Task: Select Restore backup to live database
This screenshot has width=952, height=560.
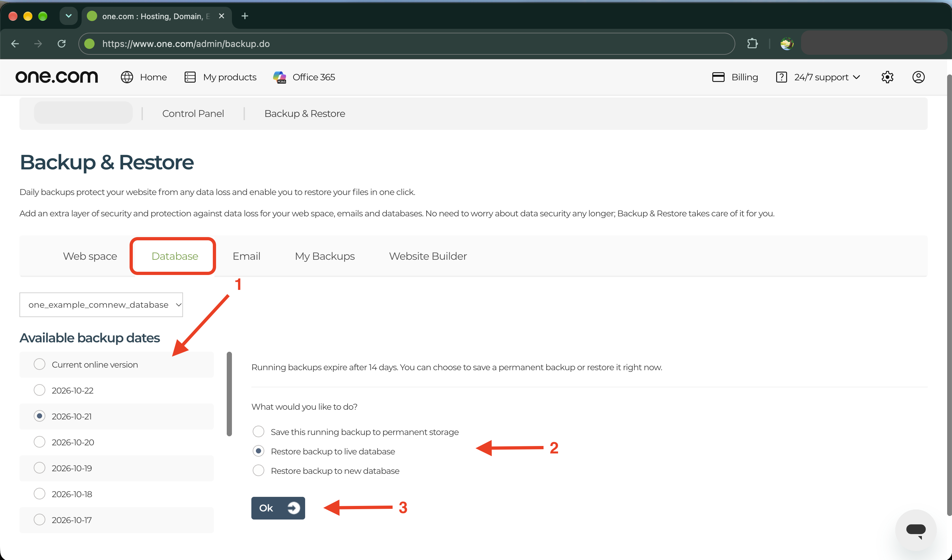Action: [x=258, y=451]
